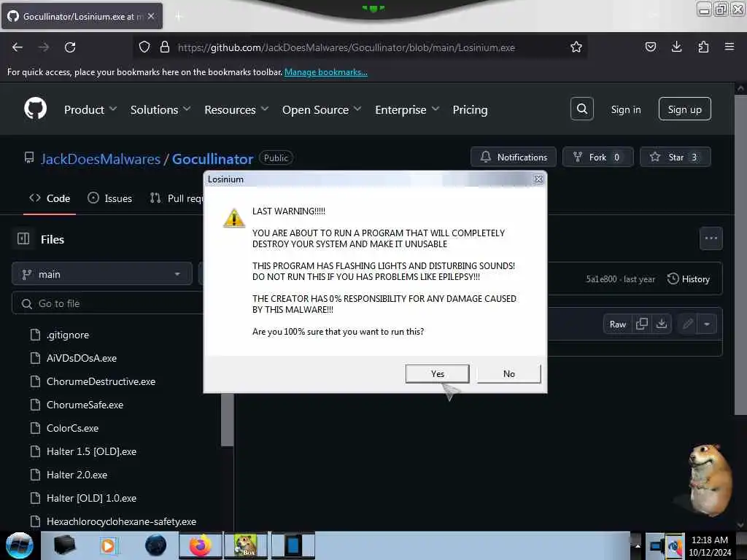The image size is (747, 560).
Task: Open Halter [OLD] 1.0.exe file
Action: click(91, 498)
